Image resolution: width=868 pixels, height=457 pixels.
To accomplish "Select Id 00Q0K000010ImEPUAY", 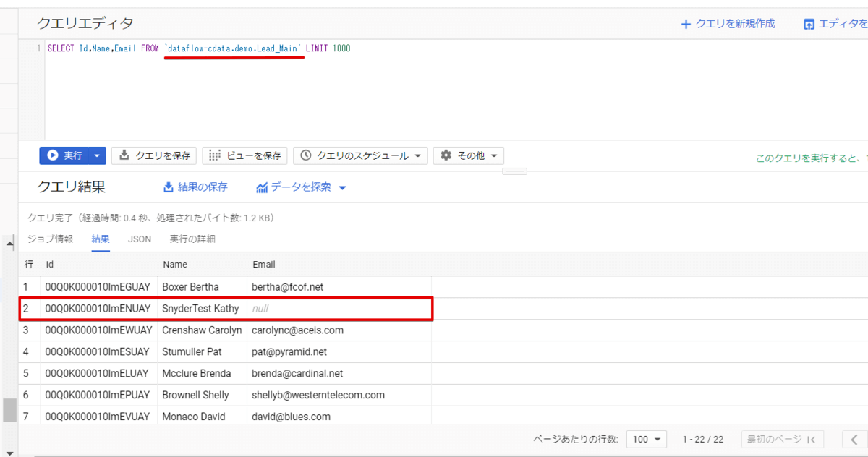I will tap(97, 396).
